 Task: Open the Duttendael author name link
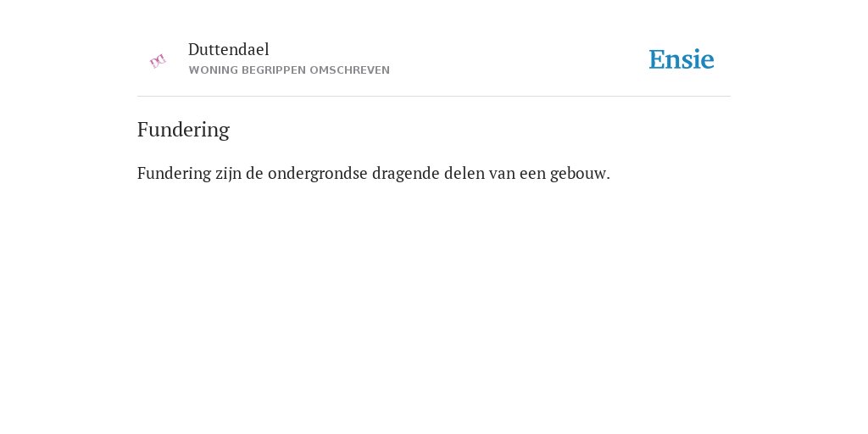[229, 49]
